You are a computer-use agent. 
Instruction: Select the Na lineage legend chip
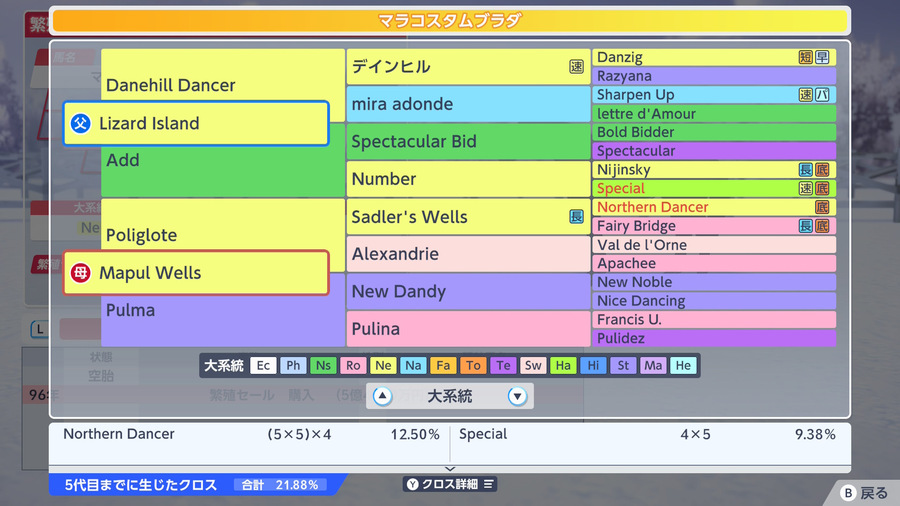pyautogui.click(x=413, y=365)
